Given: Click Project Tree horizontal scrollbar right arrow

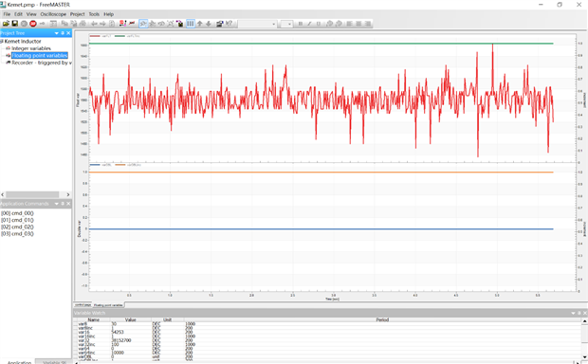Looking at the screenshot, I should [68, 194].
